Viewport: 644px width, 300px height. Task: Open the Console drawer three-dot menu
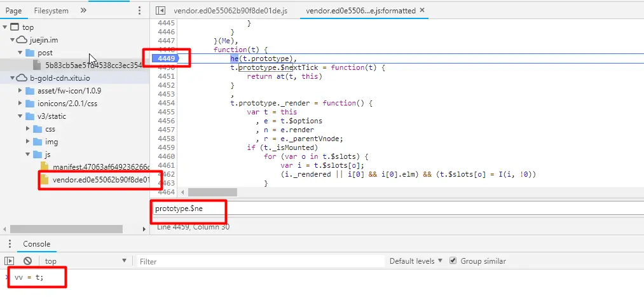[9, 244]
